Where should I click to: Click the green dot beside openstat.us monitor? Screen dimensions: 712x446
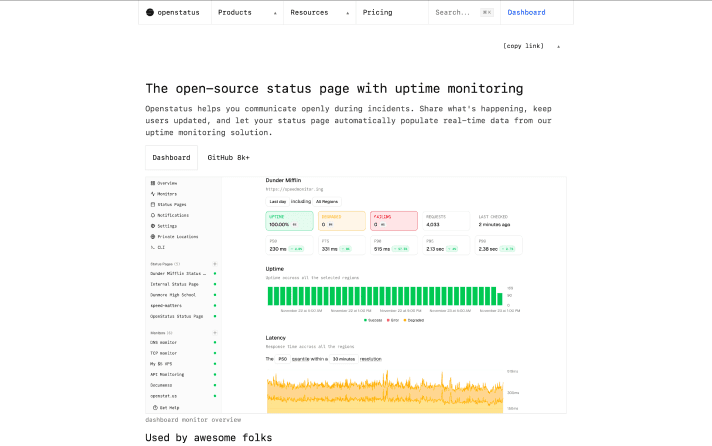(215, 396)
